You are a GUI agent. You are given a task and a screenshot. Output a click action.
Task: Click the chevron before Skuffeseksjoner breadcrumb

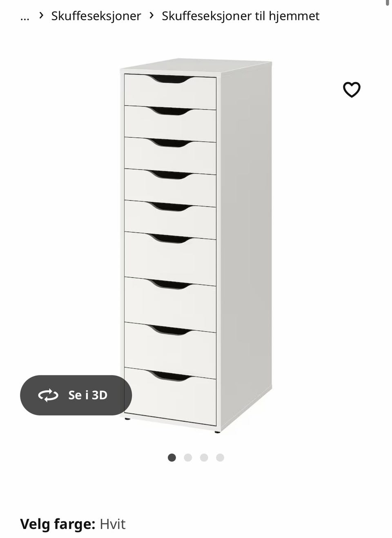coord(41,16)
